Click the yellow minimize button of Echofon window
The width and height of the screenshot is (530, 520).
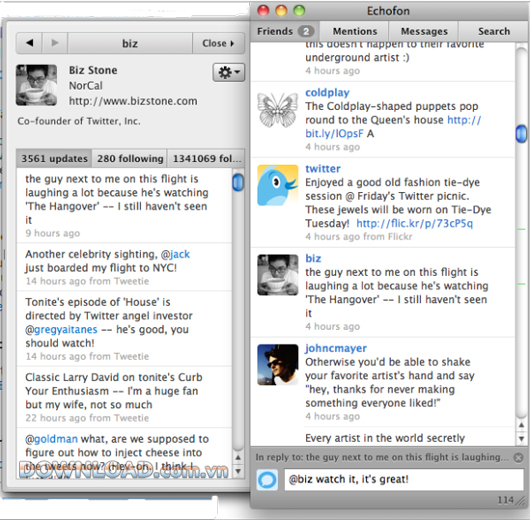(281, 11)
